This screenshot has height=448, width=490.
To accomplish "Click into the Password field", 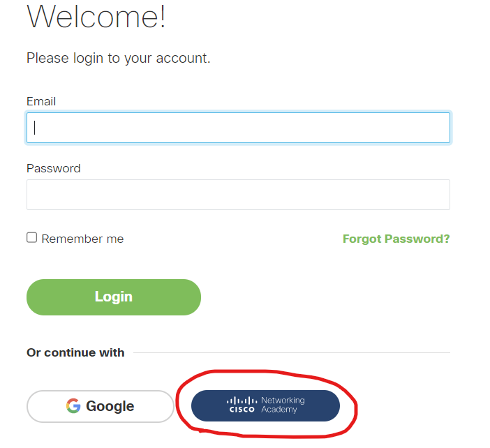I will point(238,195).
